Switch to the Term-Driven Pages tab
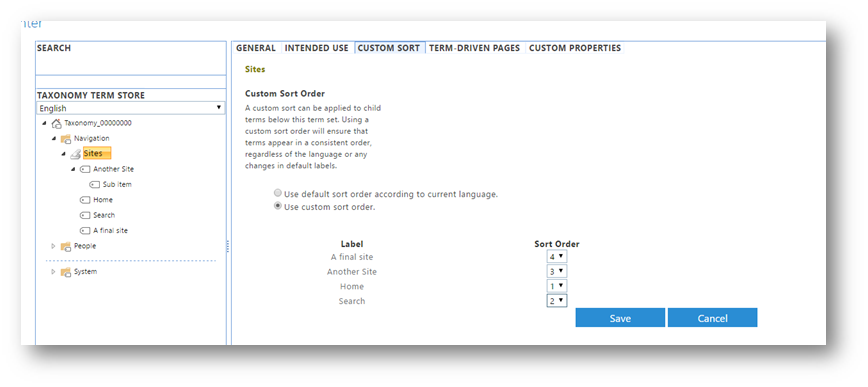Image resolution: width=868 pixels, height=387 pixels. click(474, 48)
